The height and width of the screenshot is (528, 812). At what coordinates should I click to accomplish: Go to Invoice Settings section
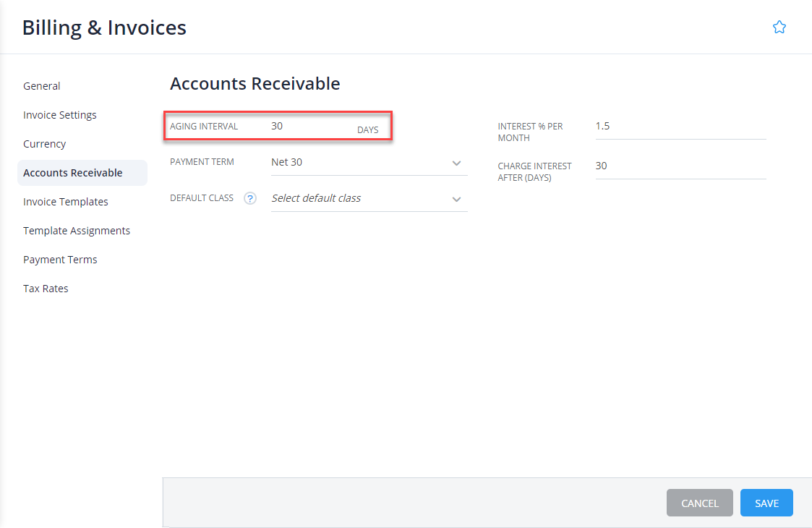click(x=59, y=115)
